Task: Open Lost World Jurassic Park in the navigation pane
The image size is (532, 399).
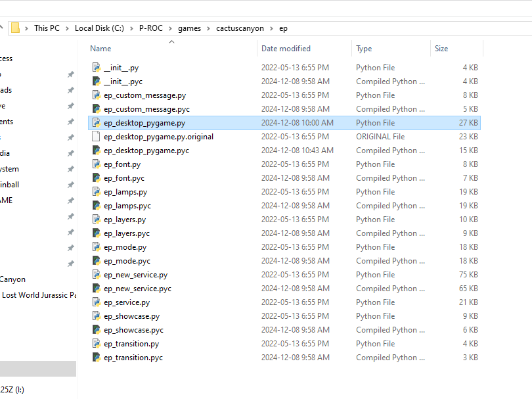Action: 39,295
